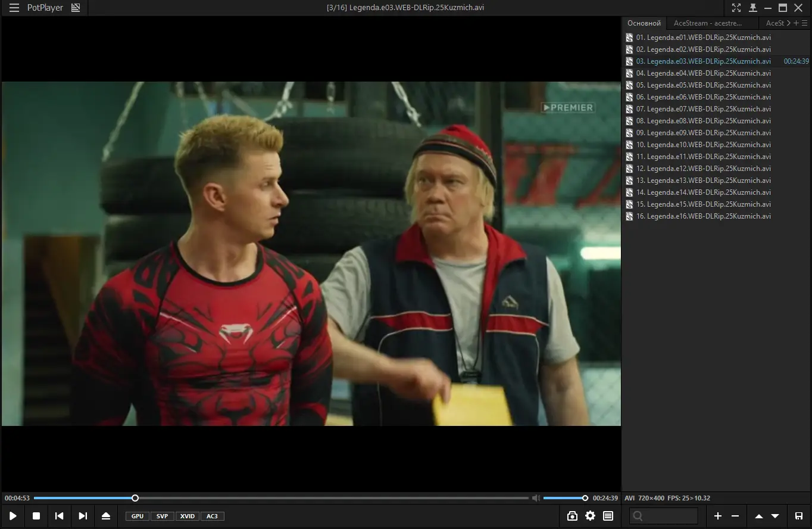Remove selected item with minus icon
The height and width of the screenshot is (529, 812).
[x=735, y=516]
